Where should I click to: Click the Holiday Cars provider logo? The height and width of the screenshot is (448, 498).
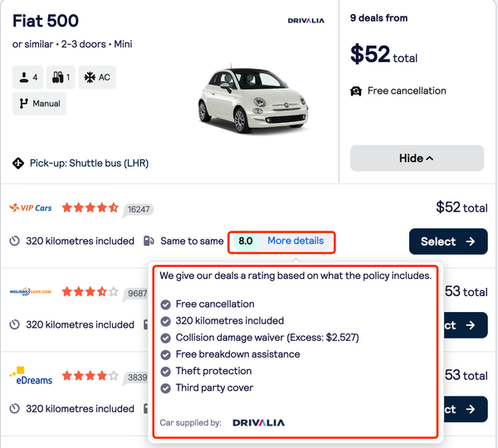(x=31, y=291)
